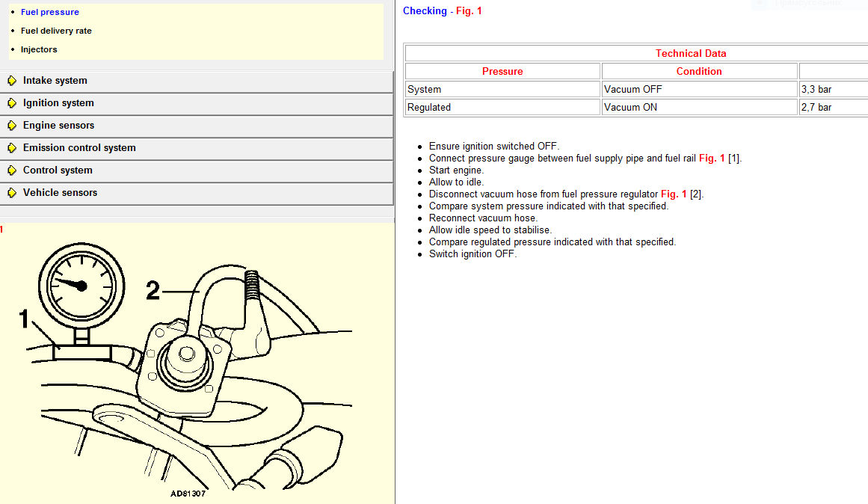This screenshot has height=504, width=868.
Task: Click the blue Checking heading link
Action: (x=425, y=11)
